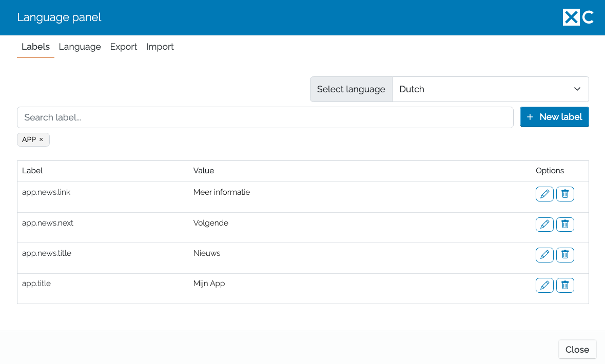Open the Export tab
The width and height of the screenshot is (605, 364).
click(x=124, y=47)
